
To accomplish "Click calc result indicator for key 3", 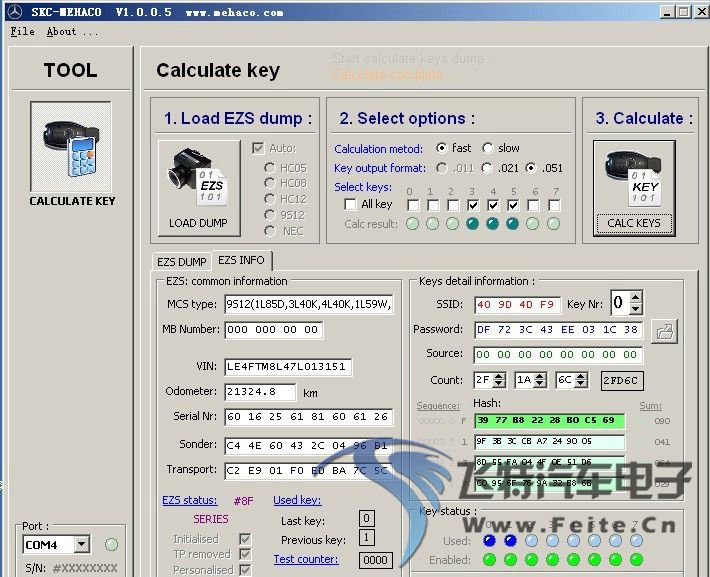I will tap(472, 224).
